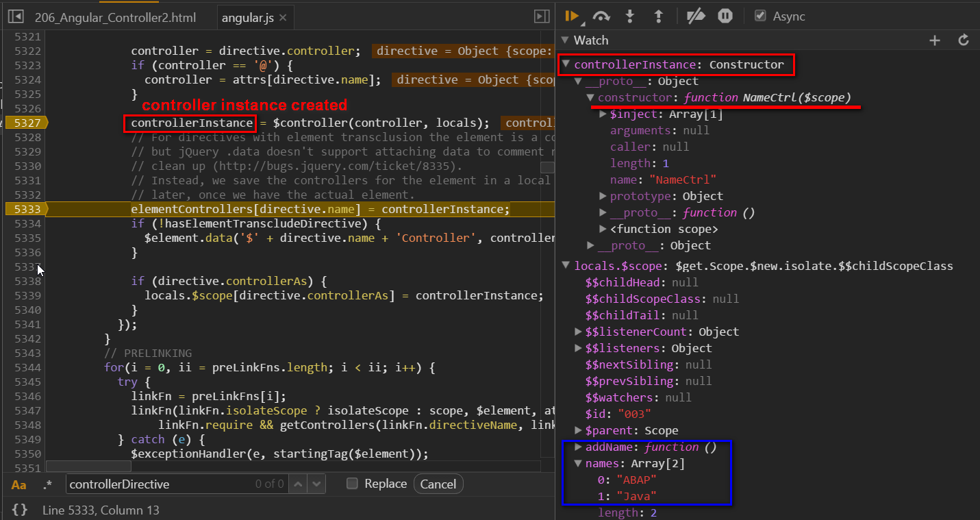The image size is (980, 520).
Task: Toggle regex search option
Action: point(47,484)
